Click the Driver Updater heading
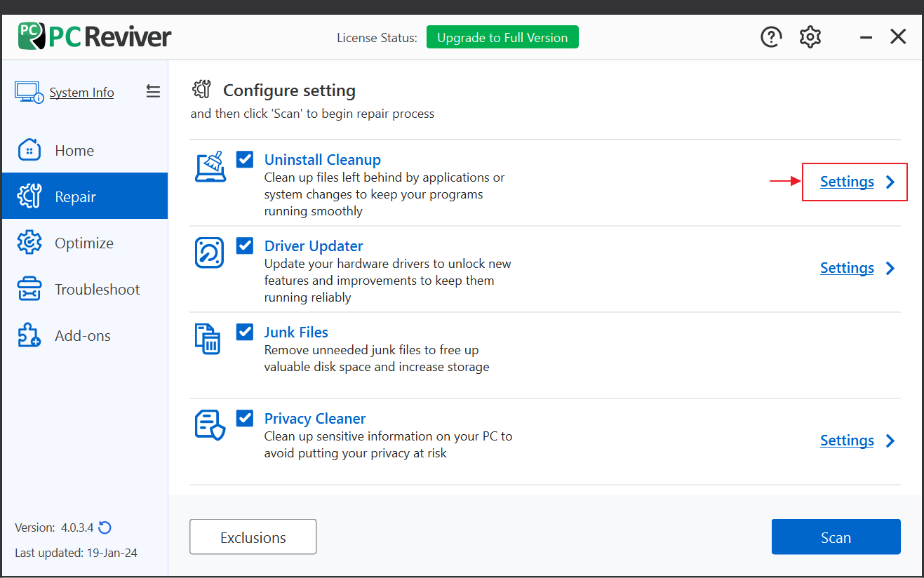 pos(314,246)
